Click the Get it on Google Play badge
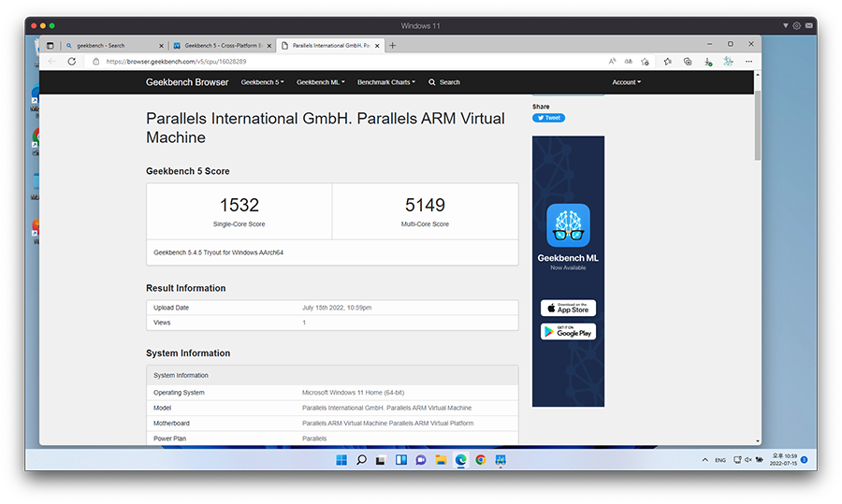This screenshot has width=842, height=504. tap(568, 332)
